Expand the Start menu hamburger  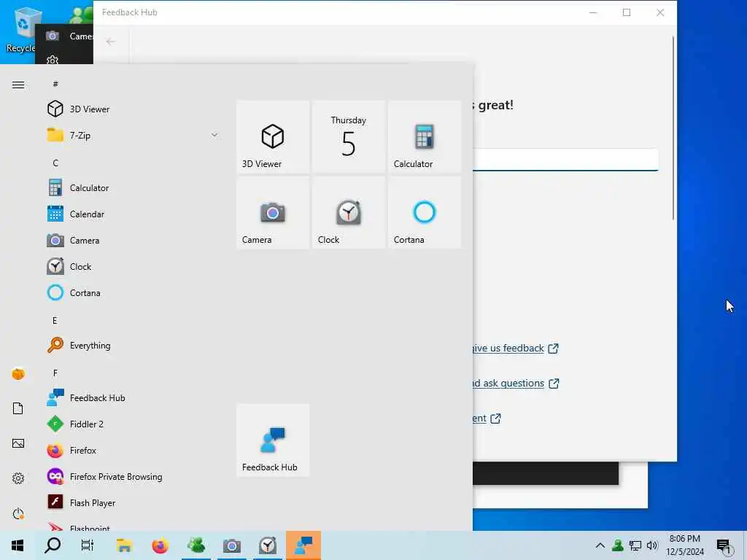18,85
